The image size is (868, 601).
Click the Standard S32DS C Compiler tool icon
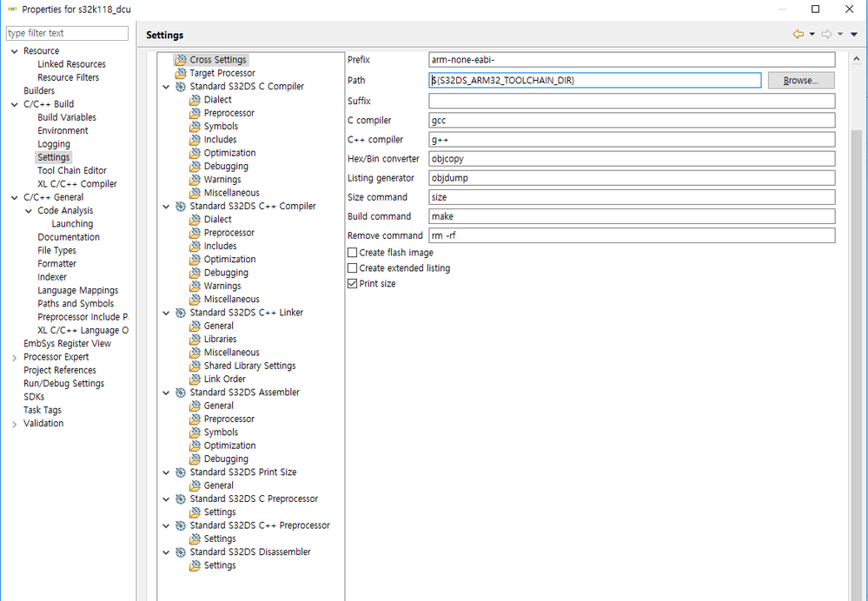click(181, 86)
